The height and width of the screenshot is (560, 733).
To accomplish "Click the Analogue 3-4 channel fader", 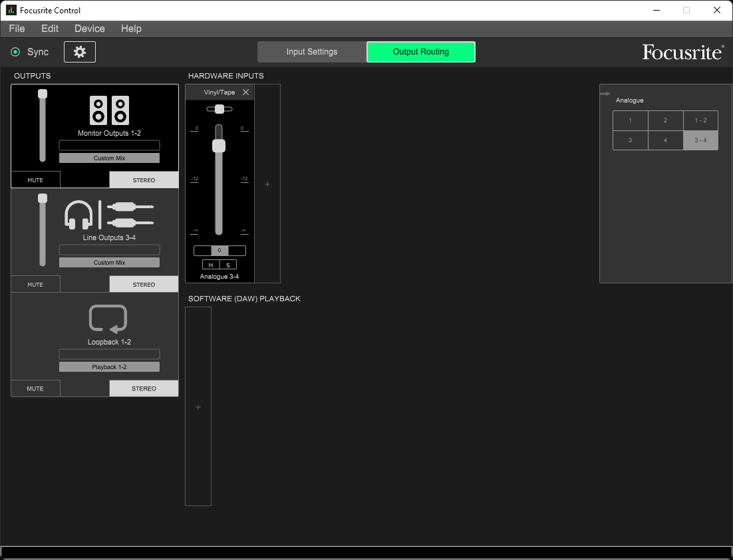I will [219, 180].
